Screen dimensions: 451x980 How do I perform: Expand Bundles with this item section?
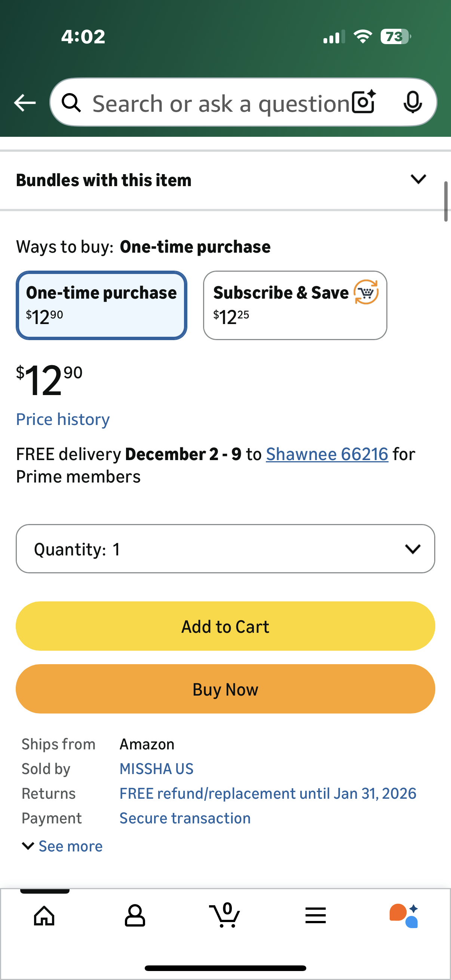418,179
